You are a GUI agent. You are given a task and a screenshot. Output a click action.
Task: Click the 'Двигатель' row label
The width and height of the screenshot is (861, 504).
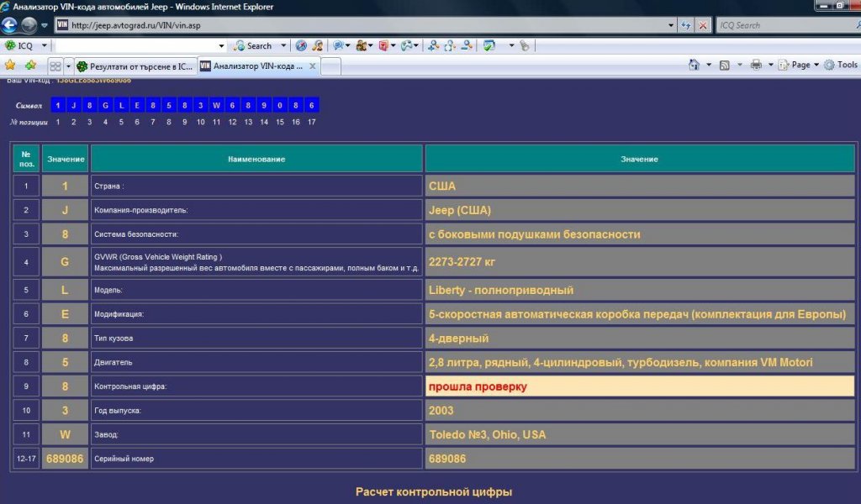(114, 363)
